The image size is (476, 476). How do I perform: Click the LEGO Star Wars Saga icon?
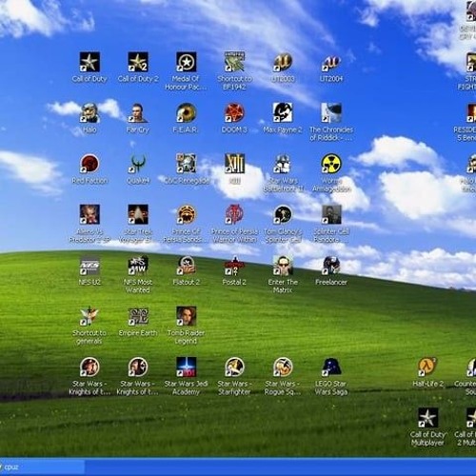(x=331, y=367)
